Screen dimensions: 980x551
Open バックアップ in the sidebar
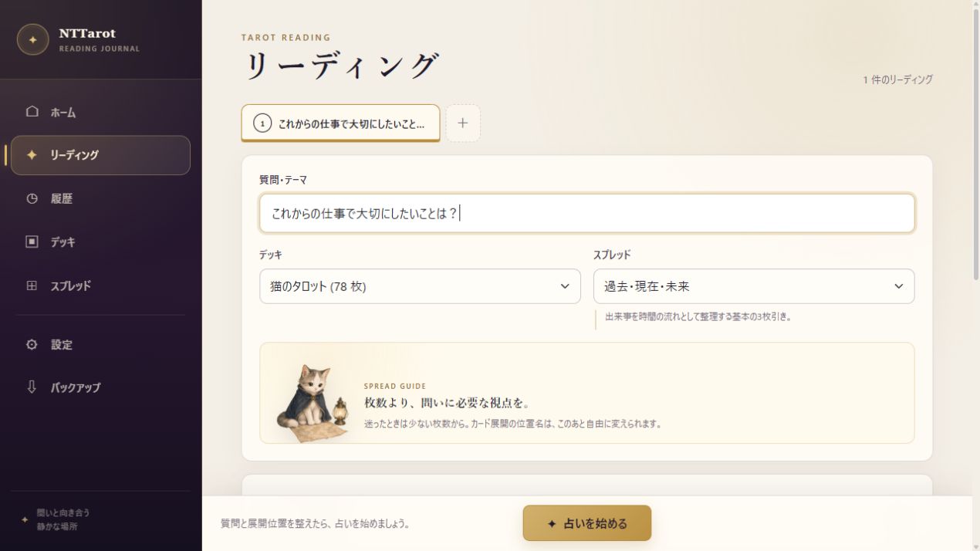pyautogui.click(x=100, y=387)
